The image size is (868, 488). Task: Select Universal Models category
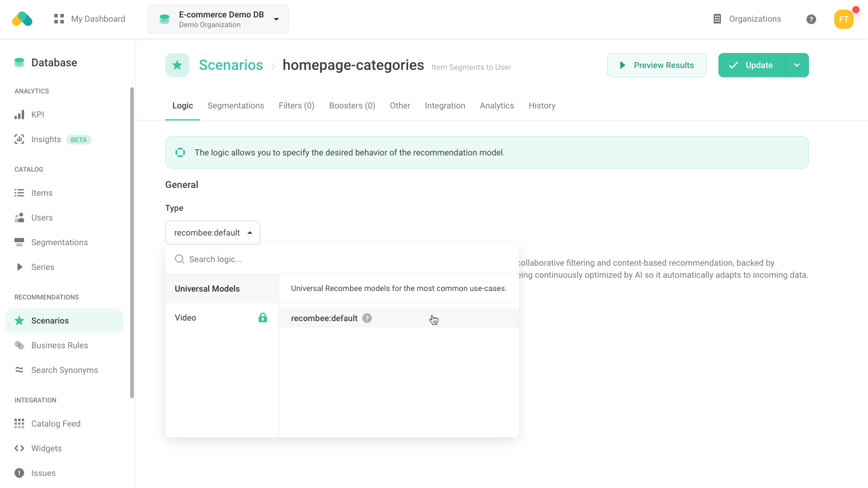(x=222, y=289)
